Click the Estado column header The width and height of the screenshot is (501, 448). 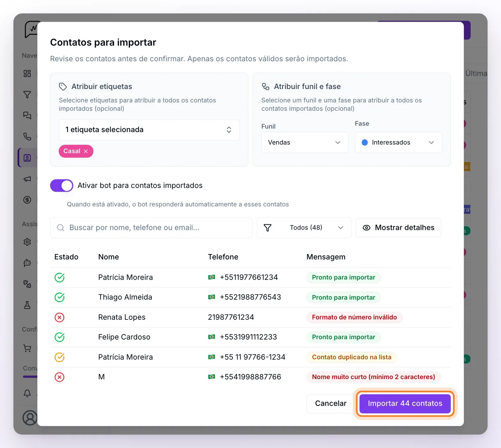(66, 257)
